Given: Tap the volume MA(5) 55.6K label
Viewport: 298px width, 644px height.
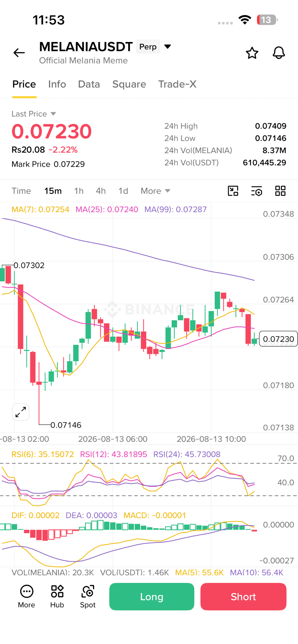Looking at the screenshot, I should (x=199, y=572).
